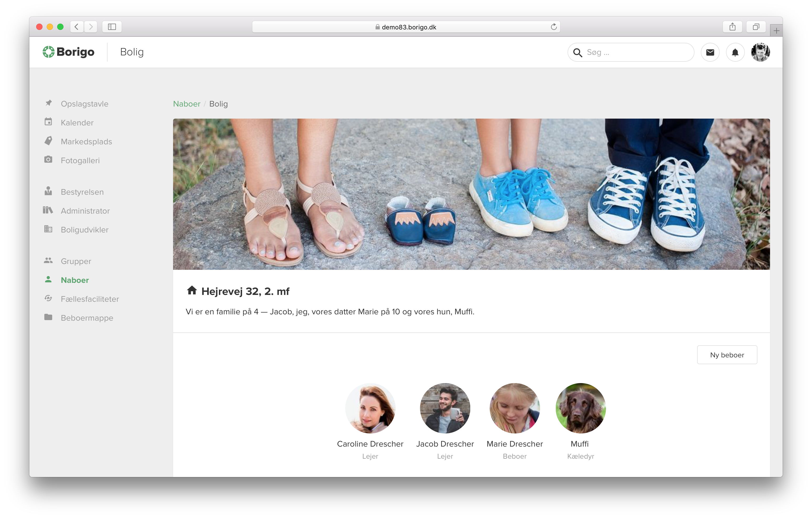This screenshot has width=812, height=519.
Task: Open Beboermappe in the sidebar
Action: point(87,318)
